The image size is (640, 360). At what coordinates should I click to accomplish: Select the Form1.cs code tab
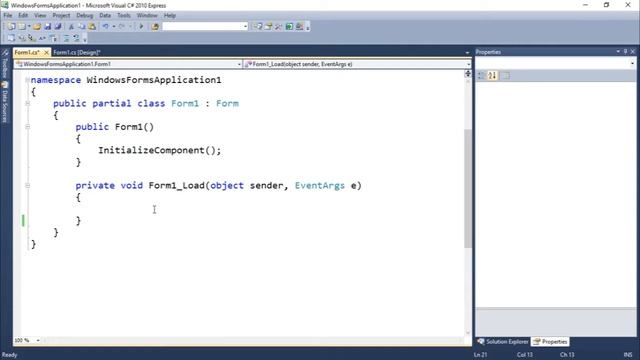27,53
